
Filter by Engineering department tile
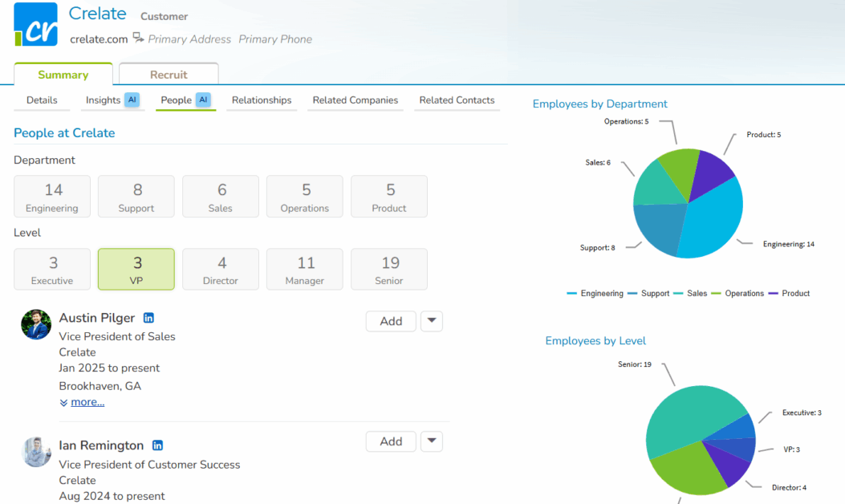coord(52,196)
